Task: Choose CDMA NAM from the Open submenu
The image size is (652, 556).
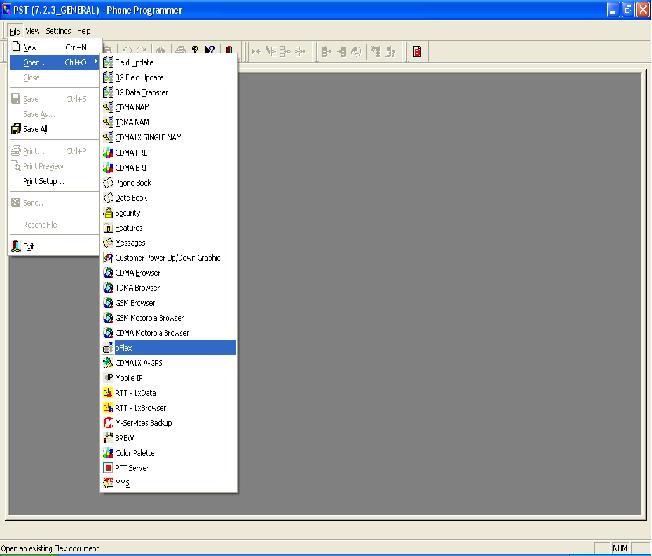Action: point(169,107)
